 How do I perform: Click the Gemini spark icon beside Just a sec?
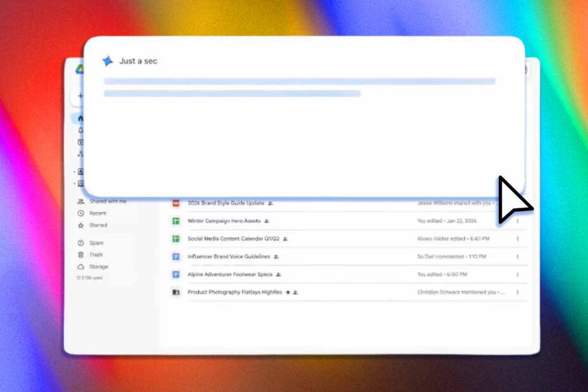[x=107, y=61]
